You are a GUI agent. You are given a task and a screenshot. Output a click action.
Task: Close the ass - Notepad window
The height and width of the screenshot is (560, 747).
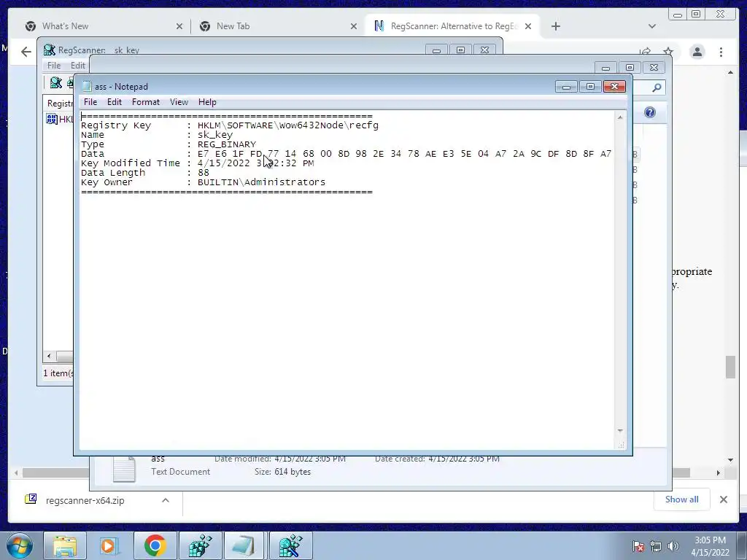614,87
